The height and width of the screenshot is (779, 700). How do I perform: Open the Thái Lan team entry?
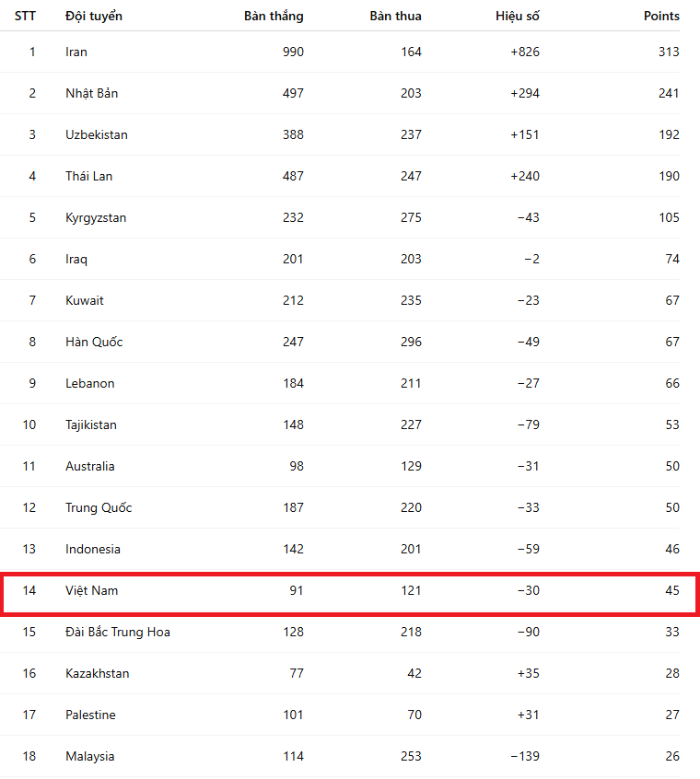point(88,176)
